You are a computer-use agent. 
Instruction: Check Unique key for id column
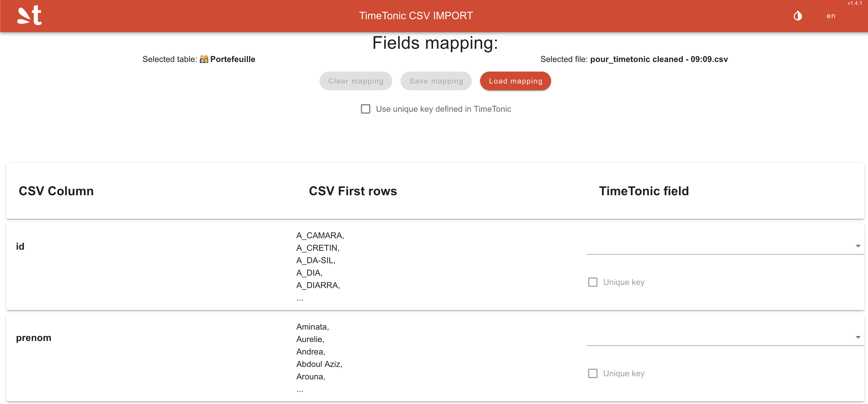[592, 282]
